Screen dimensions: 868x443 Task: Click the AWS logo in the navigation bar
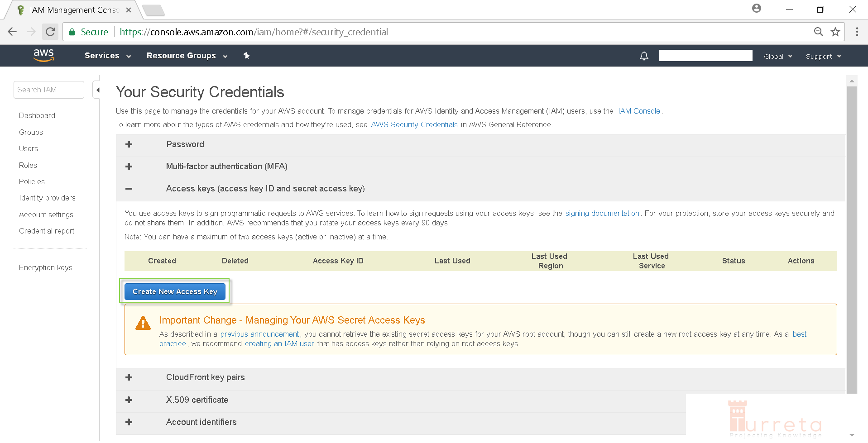tap(44, 55)
